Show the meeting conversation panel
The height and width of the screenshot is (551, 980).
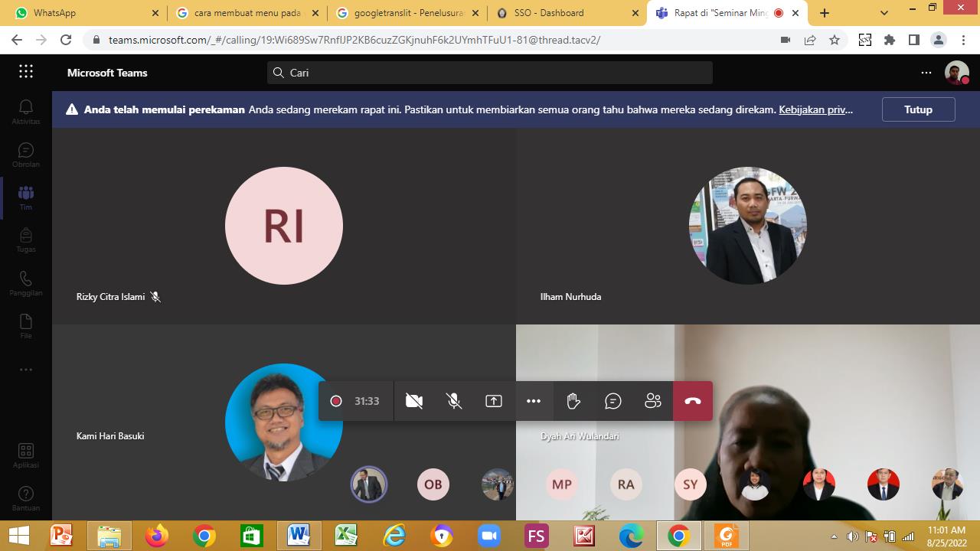(613, 401)
